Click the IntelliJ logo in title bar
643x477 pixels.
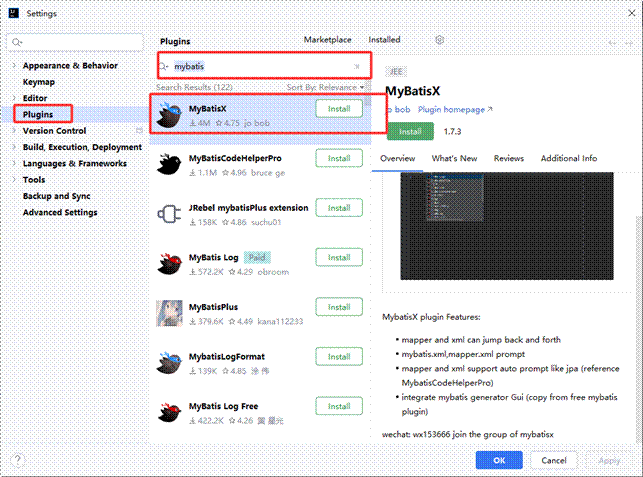point(14,13)
